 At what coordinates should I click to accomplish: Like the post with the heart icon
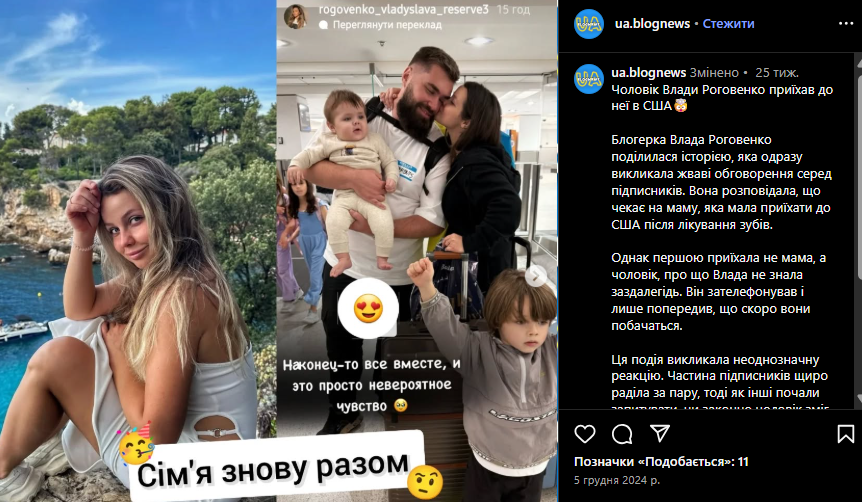pos(585,434)
